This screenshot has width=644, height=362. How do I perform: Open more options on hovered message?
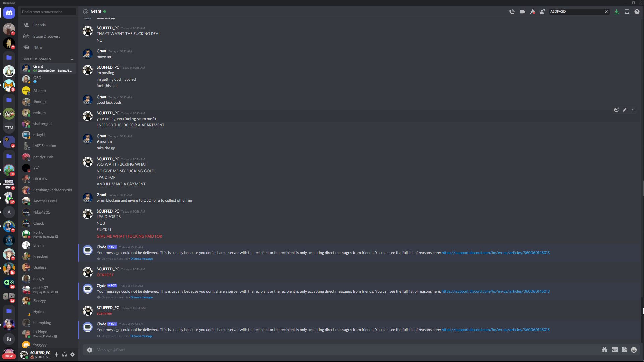tap(632, 110)
